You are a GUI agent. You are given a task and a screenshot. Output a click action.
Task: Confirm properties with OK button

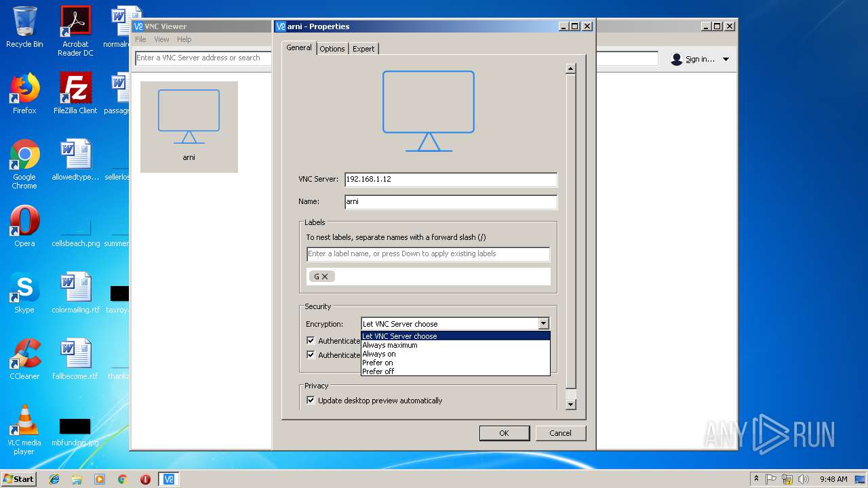click(504, 433)
